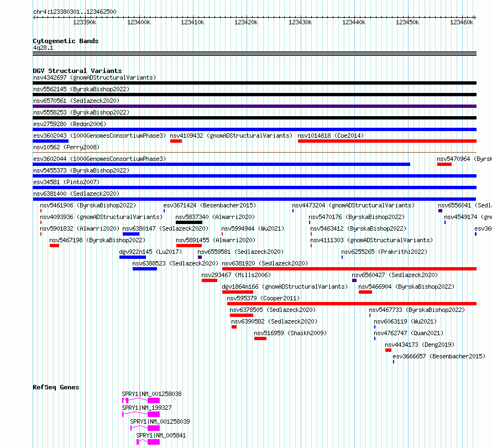The height and width of the screenshot is (448, 492).
Task: Select the esv3671424 Besenbacher2015 label
Action: pyautogui.click(x=210, y=205)
